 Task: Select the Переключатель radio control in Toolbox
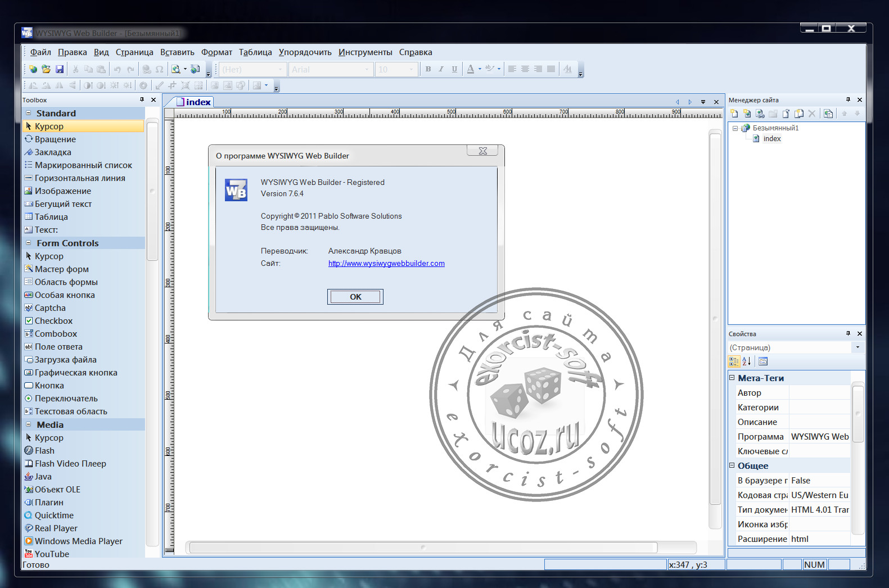(x=66, y=399)
